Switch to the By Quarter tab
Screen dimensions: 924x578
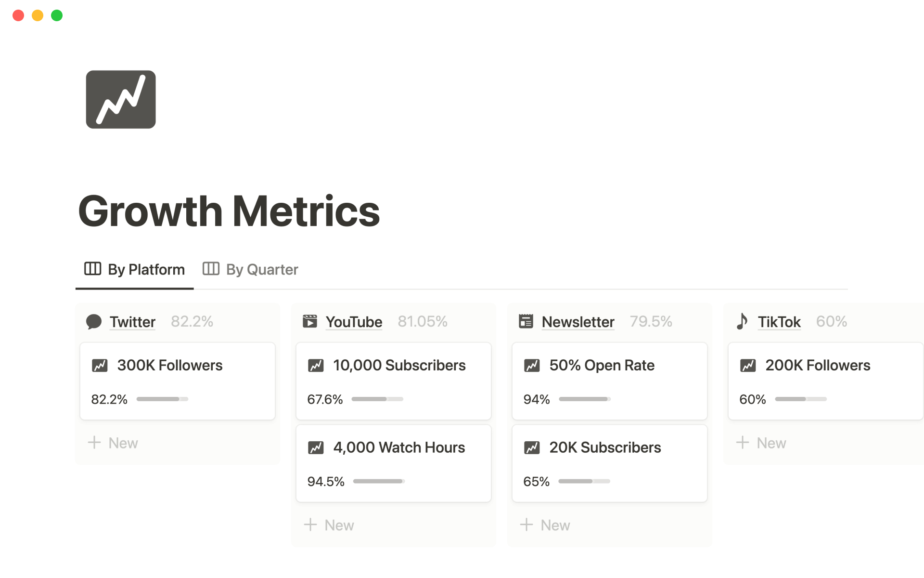[x=251, y=270]
